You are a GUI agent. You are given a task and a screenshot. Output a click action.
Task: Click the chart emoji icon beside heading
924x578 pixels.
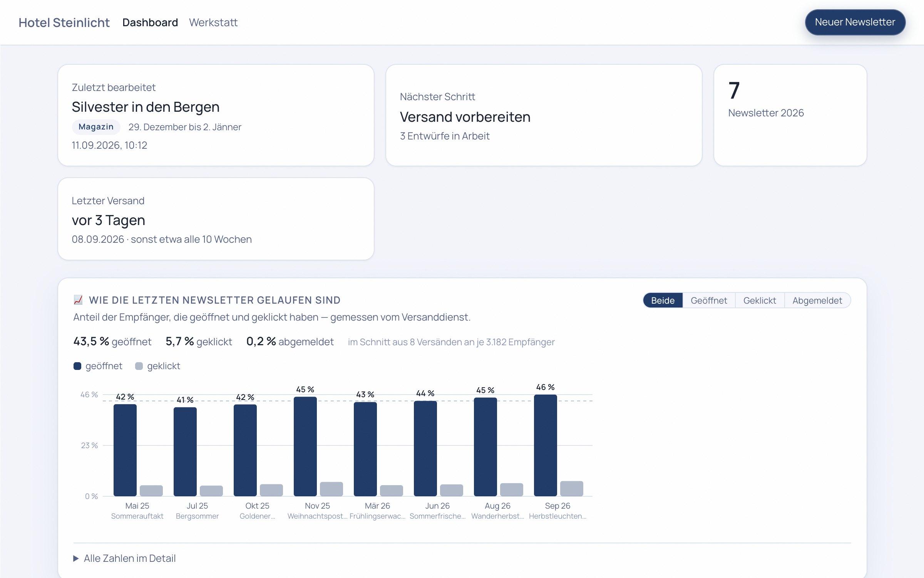click(x=78, y=300)
